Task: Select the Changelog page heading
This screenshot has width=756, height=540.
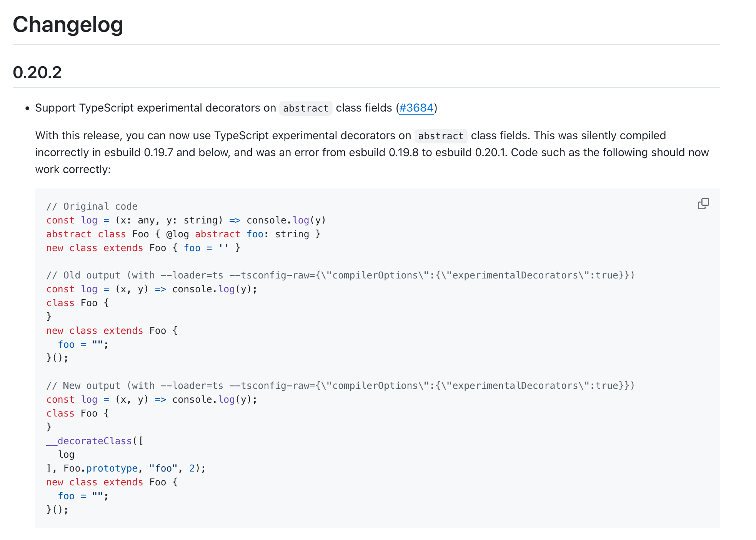Action: [x=68, y=25]
